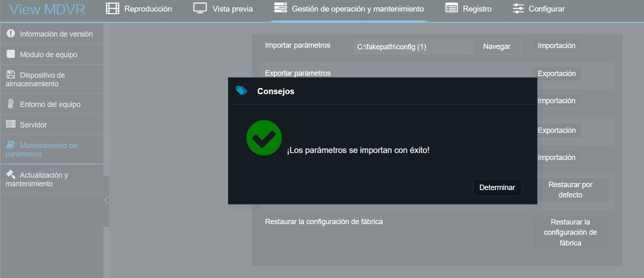Confirm with the Determinar button

(x=497, y=188)
